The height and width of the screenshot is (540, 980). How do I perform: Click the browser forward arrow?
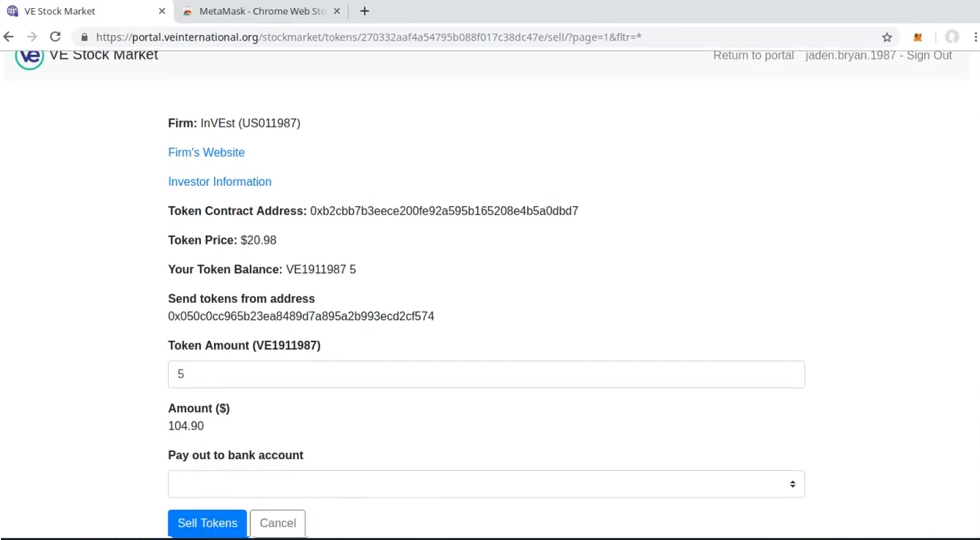pyautogui.click(x=32, y=37)
